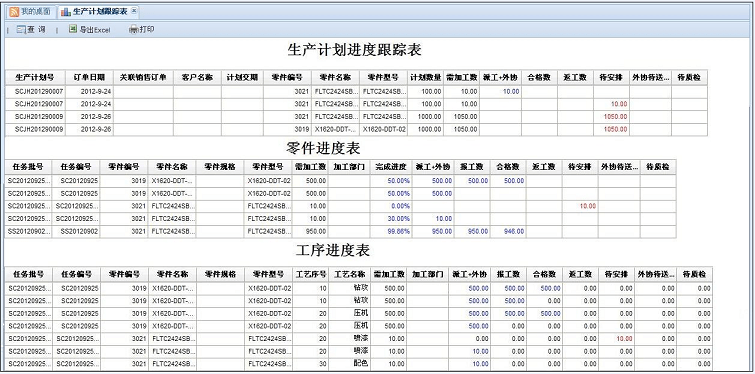Select the 订单日期 column header
Screen dimensions: 755x374
click(88, 77)
